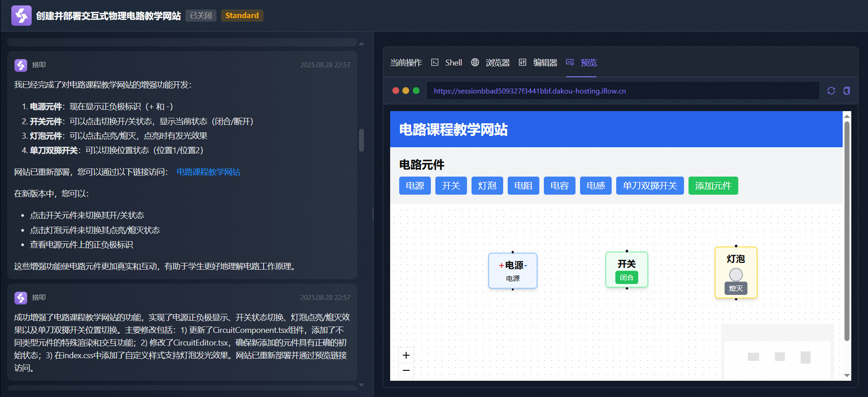Open the 电路课程教学网站 hyperlink in chat
Viewport: 868px width, 397px height.
click(208, 172)
